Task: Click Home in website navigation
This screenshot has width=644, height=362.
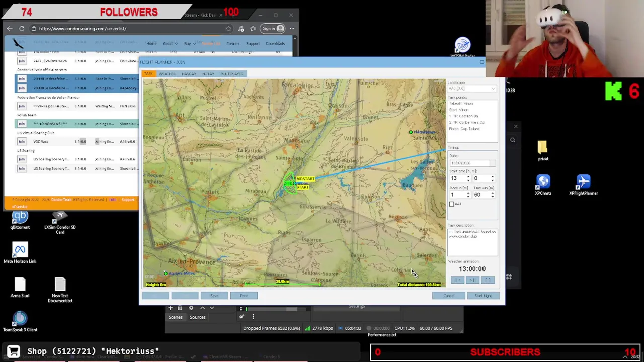Action: tap(151, 44)
